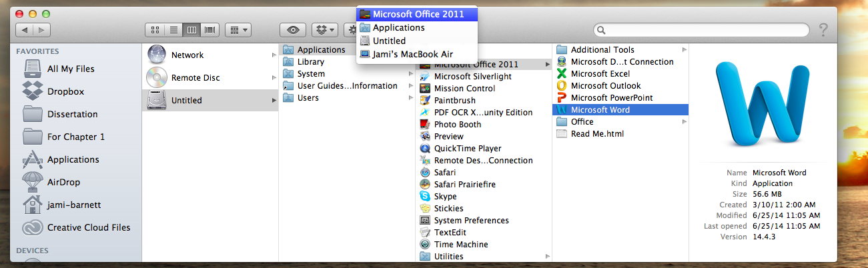Select System Preferences in the app list
Image resolution: width=868 pixels, height=268 pixels.
[484, 220]
